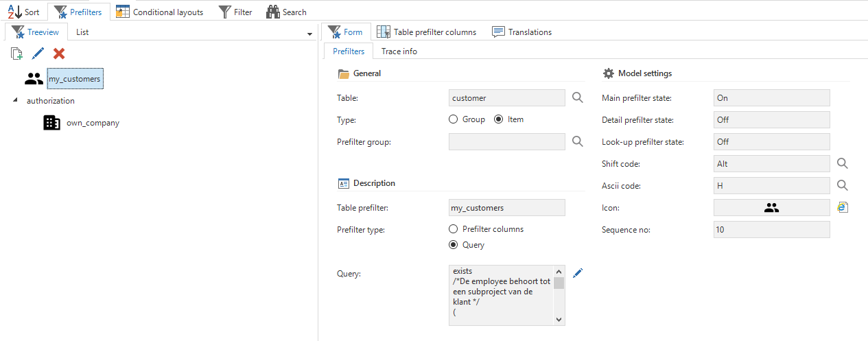Viewport: 868px width, 341px height.
Task: Click the Sequence no input field
Action: click(771, 229)
